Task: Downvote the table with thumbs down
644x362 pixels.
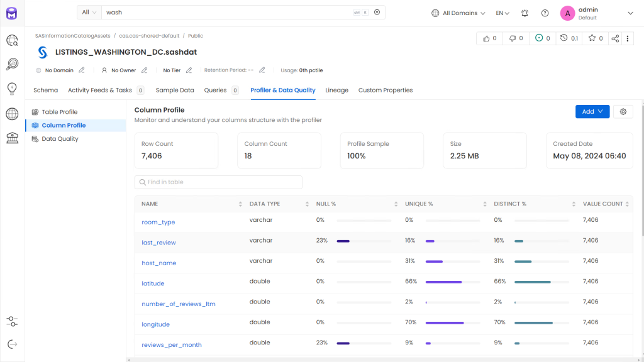Action: point(516,38)
